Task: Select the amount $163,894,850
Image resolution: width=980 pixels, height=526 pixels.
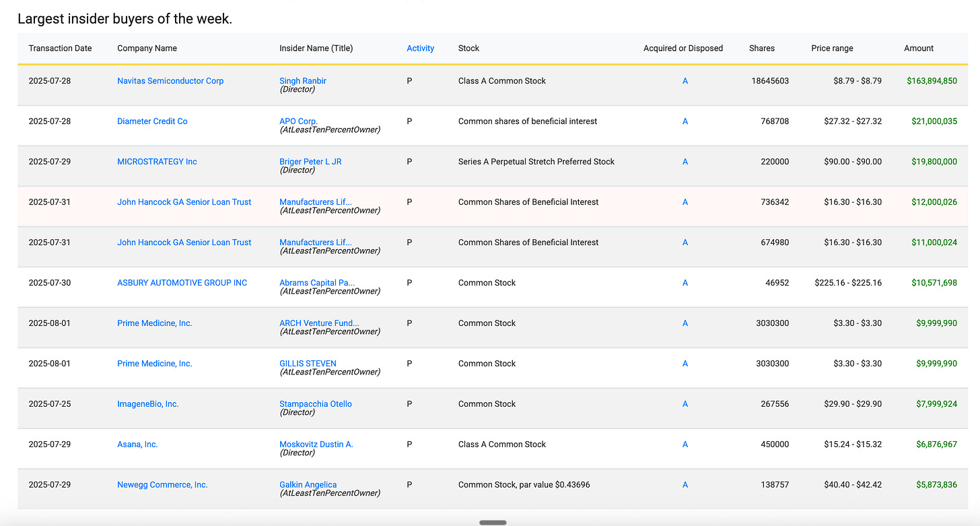Action: click(x=932, y=81)
